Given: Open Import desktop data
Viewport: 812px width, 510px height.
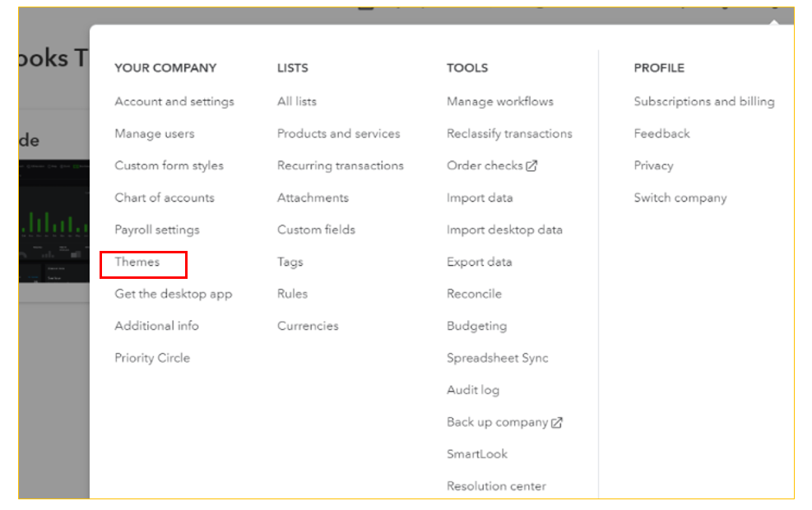Looking at the screenshot, I should tap(504, 229).
